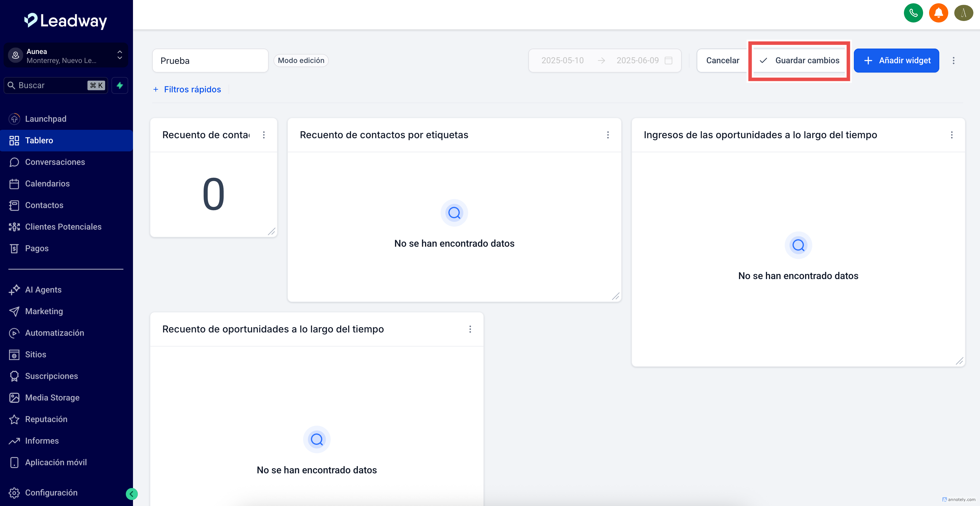Expand the Aunea account switcher

[65, 55]
